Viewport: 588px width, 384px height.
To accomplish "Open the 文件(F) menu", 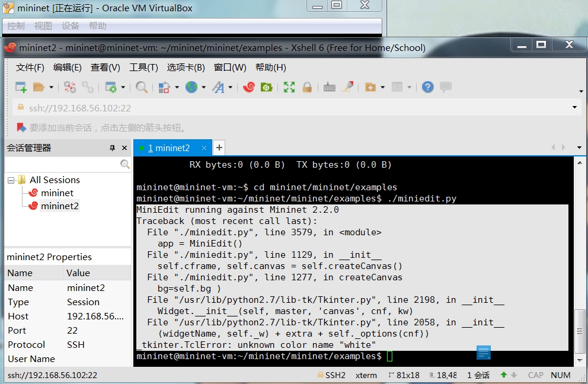I will [30, 68].
